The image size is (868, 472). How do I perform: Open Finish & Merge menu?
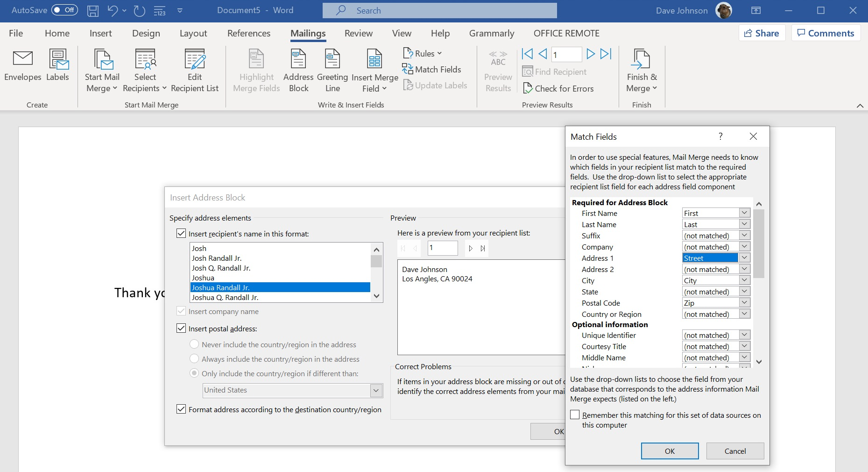(x=642, y=71)
